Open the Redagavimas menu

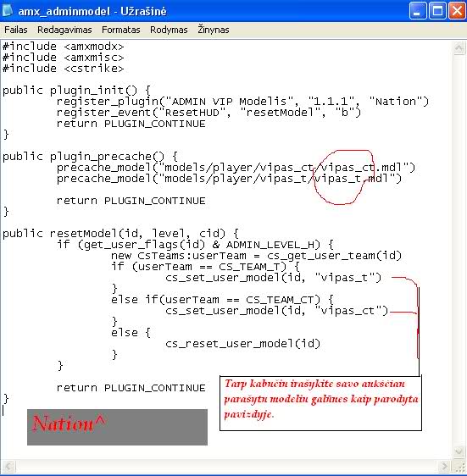pos(64,30)
